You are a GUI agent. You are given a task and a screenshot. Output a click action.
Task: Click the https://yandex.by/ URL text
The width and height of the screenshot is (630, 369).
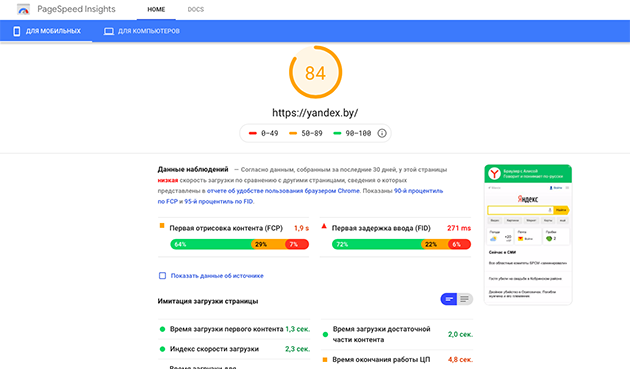tap(315, 113)
